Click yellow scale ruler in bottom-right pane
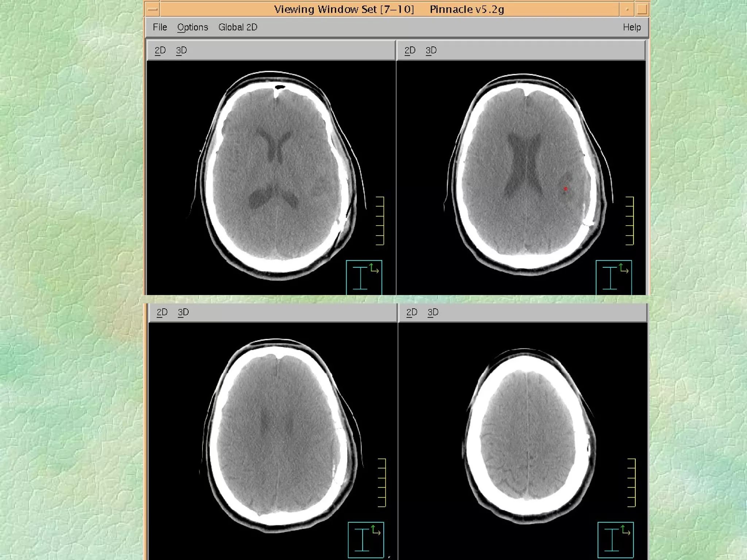The width and height of the screenshot is (747, 560). tap(632, 482)
